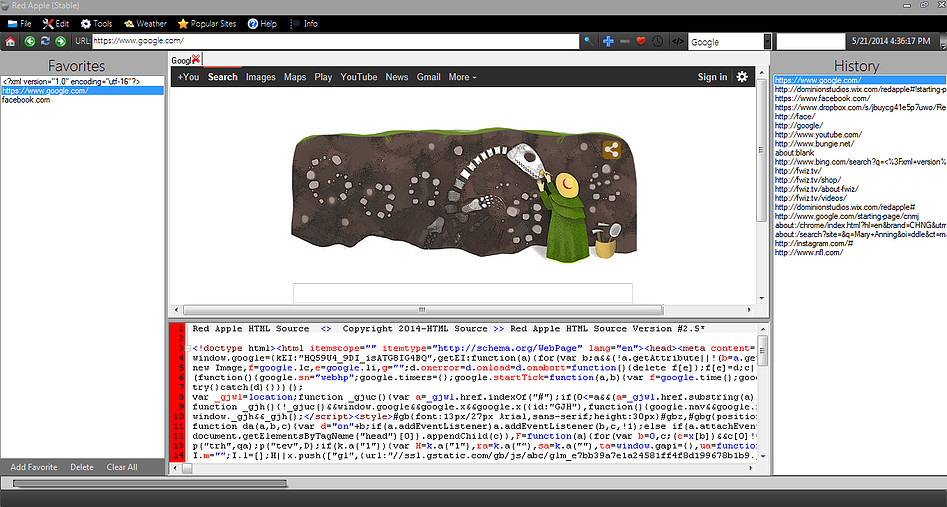Click the date and time display

(x=891, y=41)
